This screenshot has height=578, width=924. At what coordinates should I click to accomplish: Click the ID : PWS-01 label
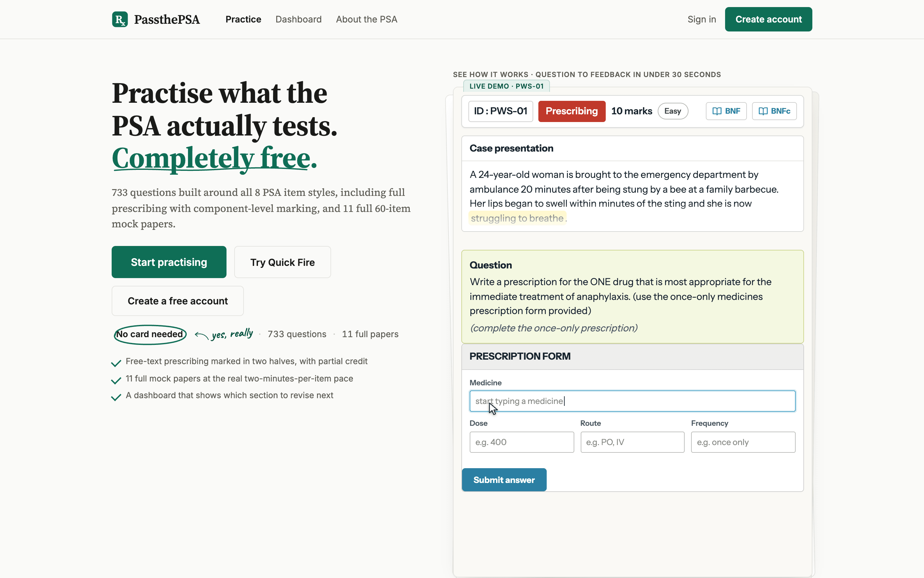(x=501, y=111)
